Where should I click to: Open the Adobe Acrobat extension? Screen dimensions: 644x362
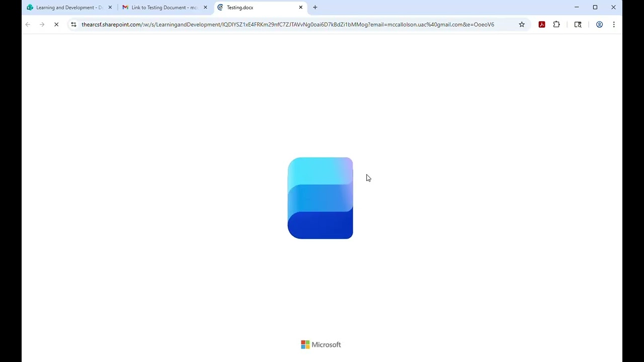point(542,24)
